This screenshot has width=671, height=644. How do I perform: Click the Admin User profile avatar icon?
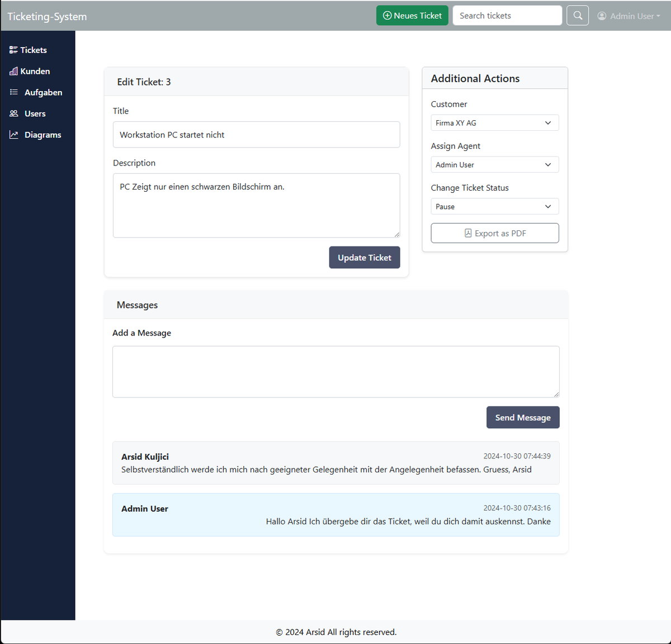click(602, 16)
